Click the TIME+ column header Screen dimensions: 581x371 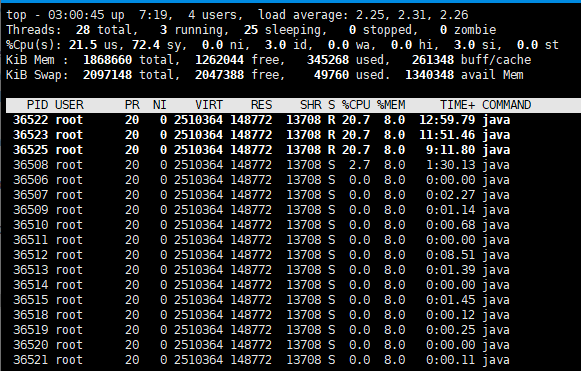[x=457, y=105]
